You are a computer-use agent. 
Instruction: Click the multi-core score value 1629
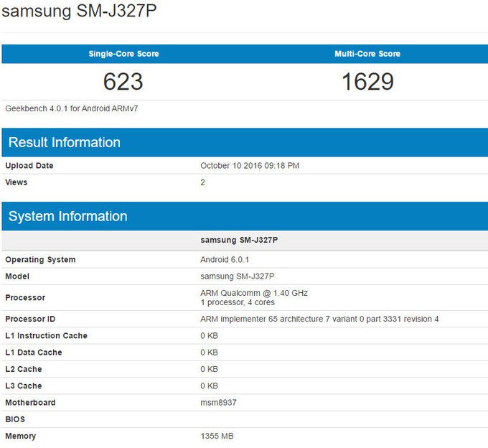point(367,82)
